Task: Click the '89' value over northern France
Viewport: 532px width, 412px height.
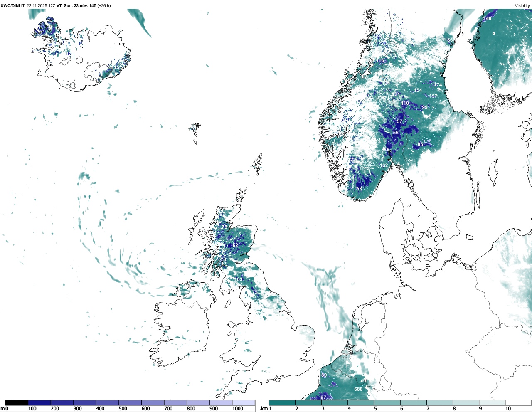Action: point(324,375)
